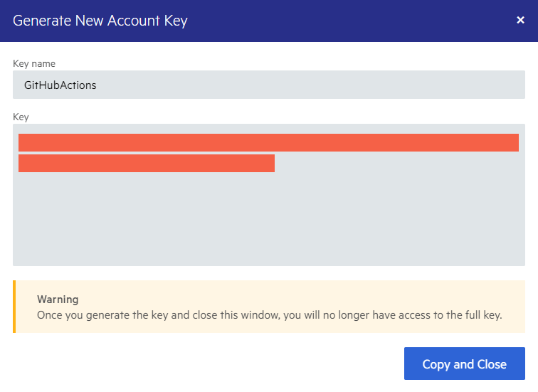This screenshot has height=392, width=538.
Task: Click the Copy and Close button
Action: pyautogui.click(x=464, y=364)
